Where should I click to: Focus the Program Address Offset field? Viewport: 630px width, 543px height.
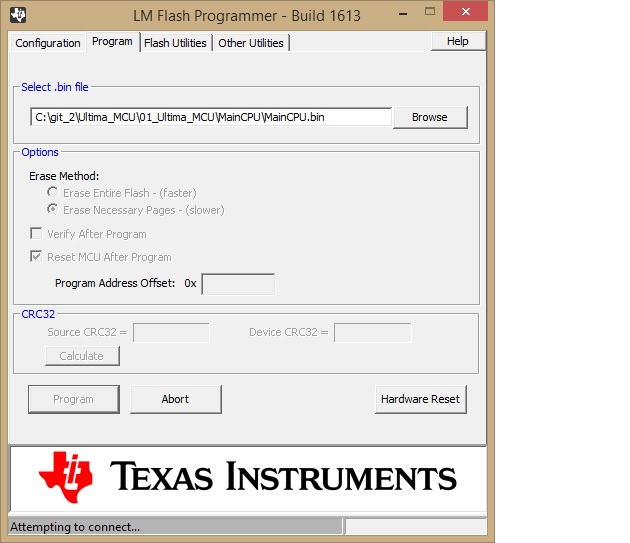[238, 284]
